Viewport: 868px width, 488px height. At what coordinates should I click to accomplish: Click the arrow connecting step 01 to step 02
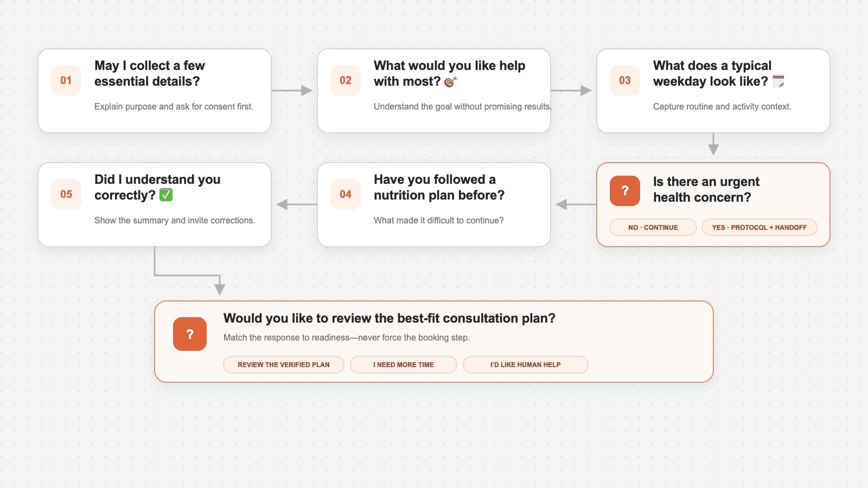[292, 91]
